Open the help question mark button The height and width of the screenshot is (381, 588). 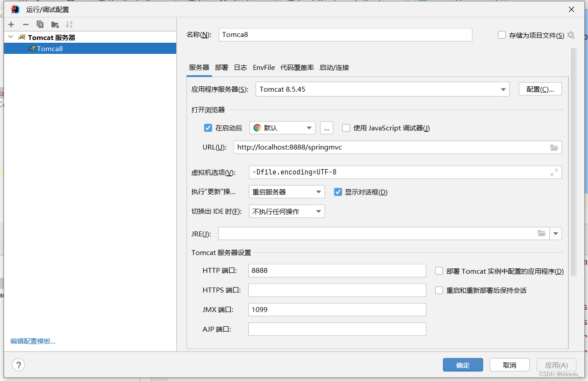18,365
